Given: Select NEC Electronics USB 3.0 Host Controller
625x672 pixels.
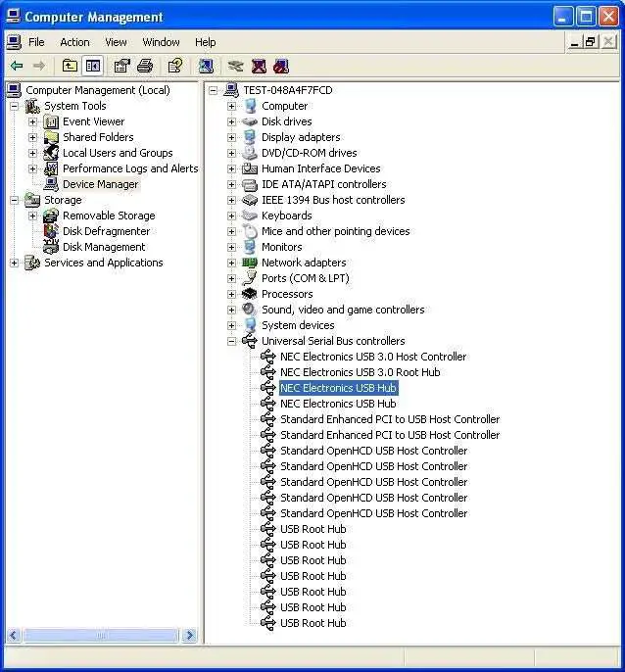Looking at the screenshot, I should [373, 357].
